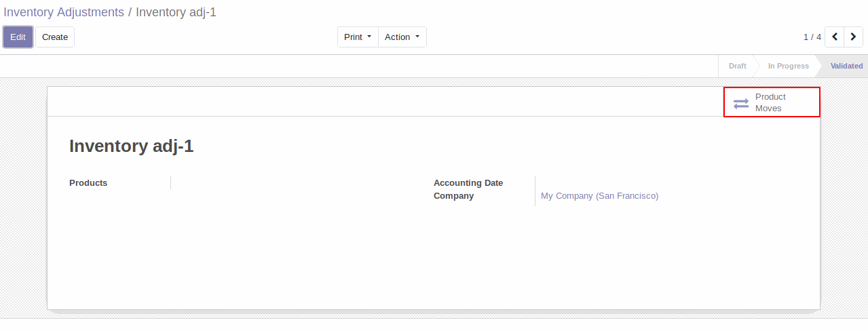This screenshot has height=331, width=868.
Task: Open the Print dropdown menu
Action: [358, 37]
